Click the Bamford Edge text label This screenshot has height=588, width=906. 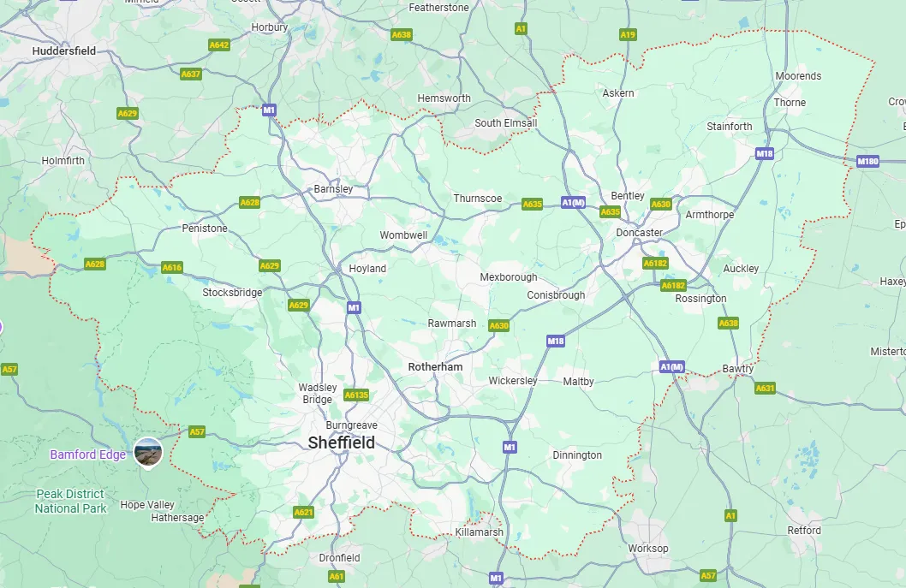(88, 454)
